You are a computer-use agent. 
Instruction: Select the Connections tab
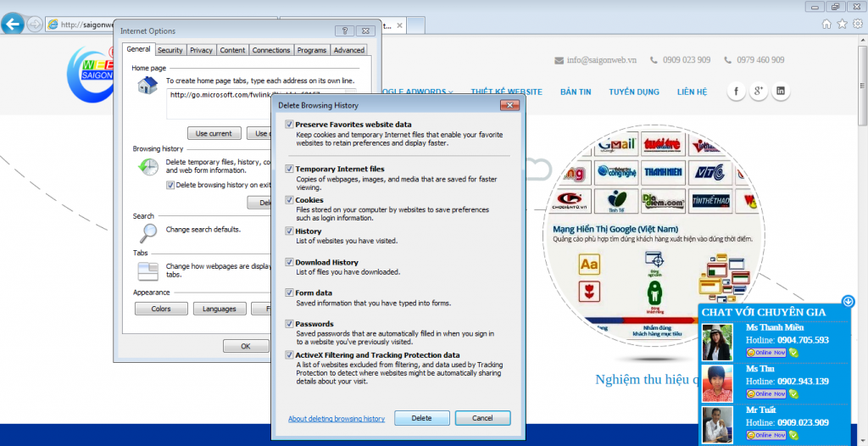(x=271, y=50)
